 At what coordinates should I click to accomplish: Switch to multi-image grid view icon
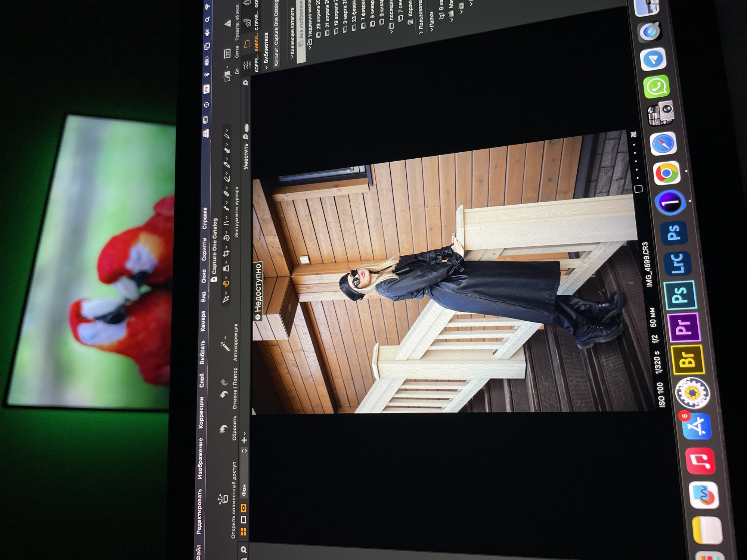click(x=243, y=531)
